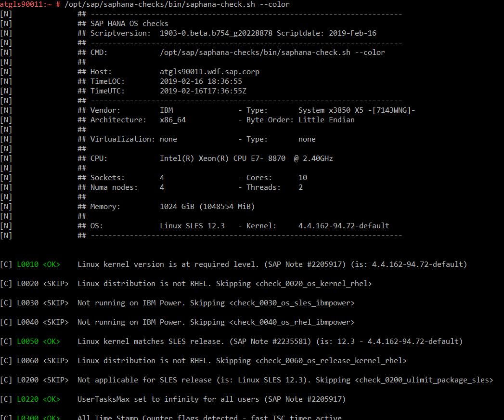
Task: Click the green OK status on the L0220 line
Action: [x=52, y=399]
